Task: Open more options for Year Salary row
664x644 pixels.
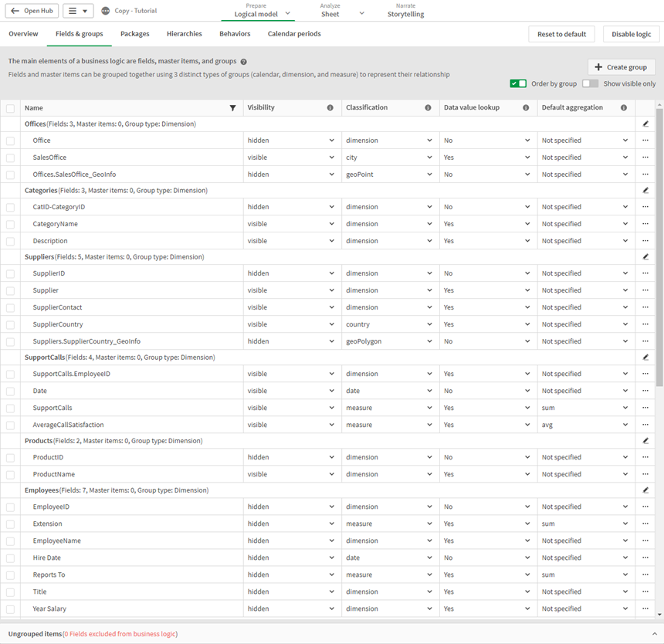Action: (x=645, y=608)
